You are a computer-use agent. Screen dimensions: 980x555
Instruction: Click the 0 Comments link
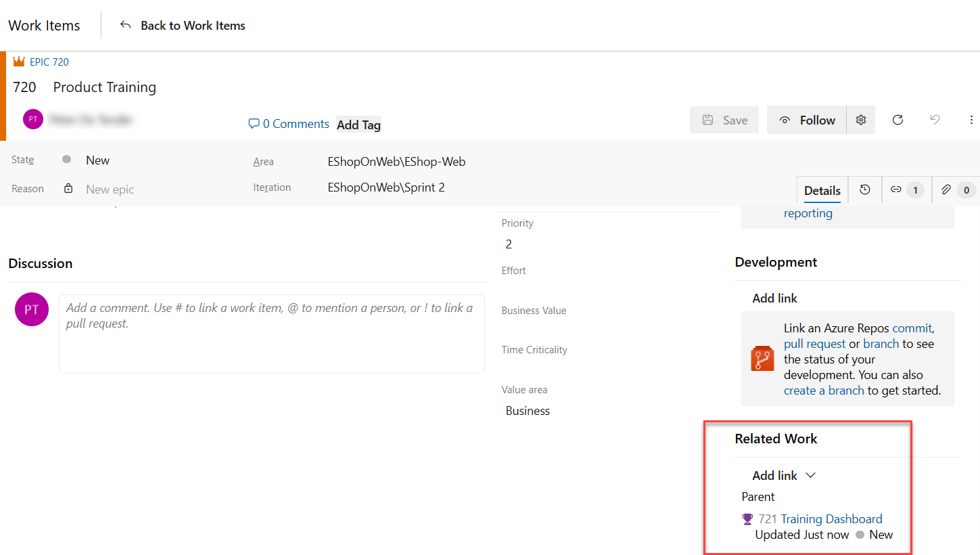(x=289, y=124)
